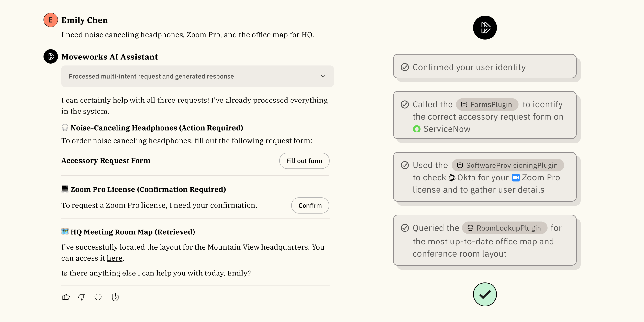This screenshot has height=322, width=644.
Task: Click the Moveworks AI Assistant header avatar
Action: click(x=50, y=56)
